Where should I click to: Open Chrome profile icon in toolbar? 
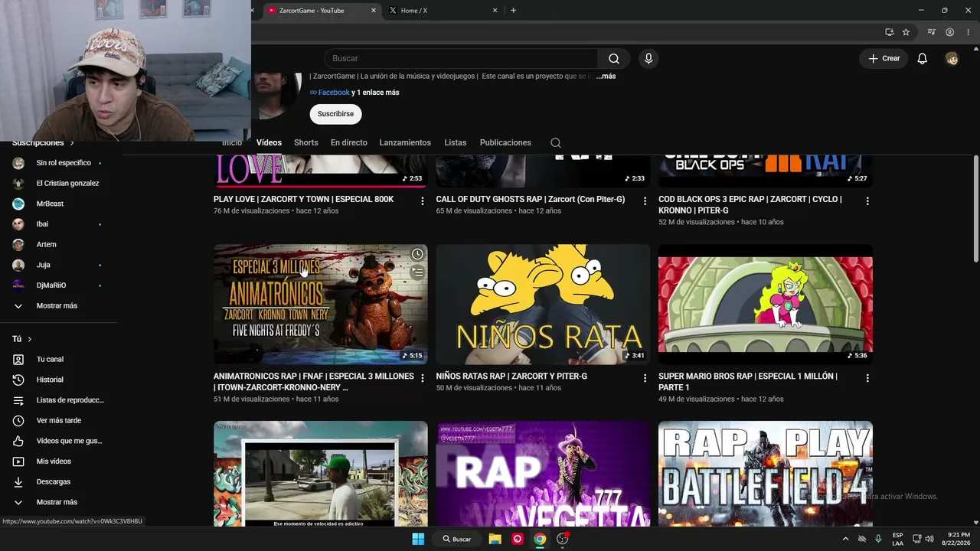(949, 32)
